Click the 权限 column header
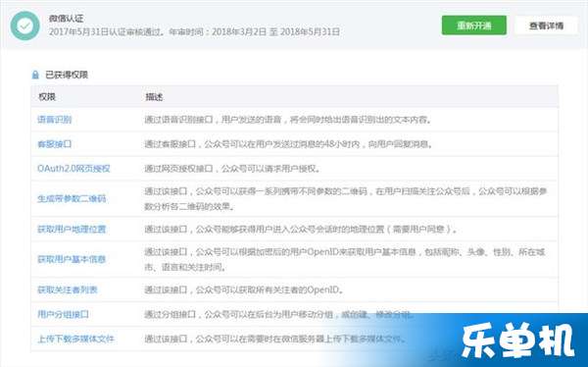The height and width of the screenshot is (367, 588). [x=47, y=97]
